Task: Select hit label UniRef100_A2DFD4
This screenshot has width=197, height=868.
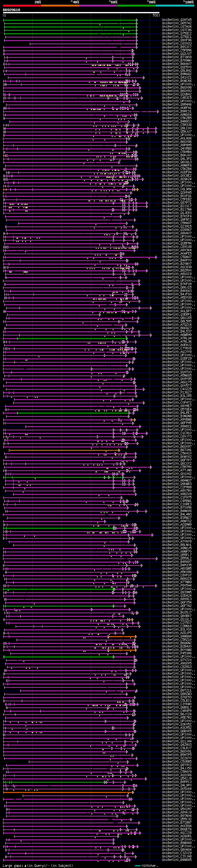Action: [x=177, y=172]
